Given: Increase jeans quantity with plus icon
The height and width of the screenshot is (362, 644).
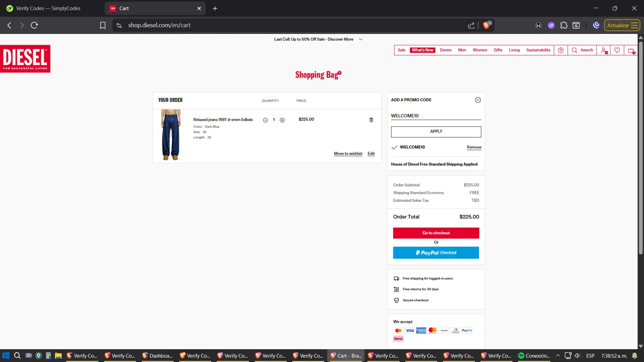Looking at the screenshot, I should (x=282, y=120).
